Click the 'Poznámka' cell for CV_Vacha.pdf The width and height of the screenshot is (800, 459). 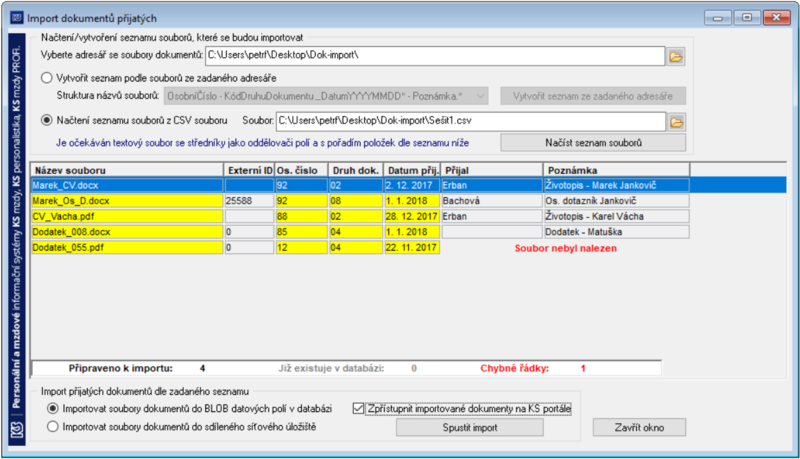616,216
